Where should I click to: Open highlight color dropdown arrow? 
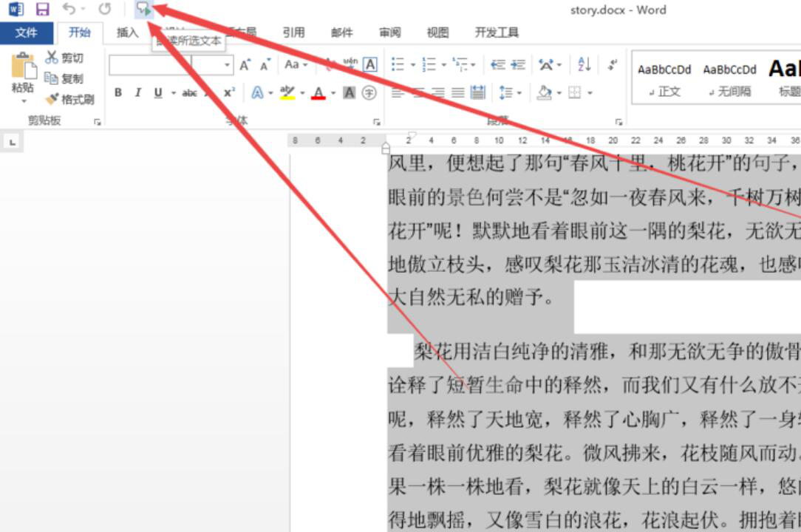coord(302,93)
